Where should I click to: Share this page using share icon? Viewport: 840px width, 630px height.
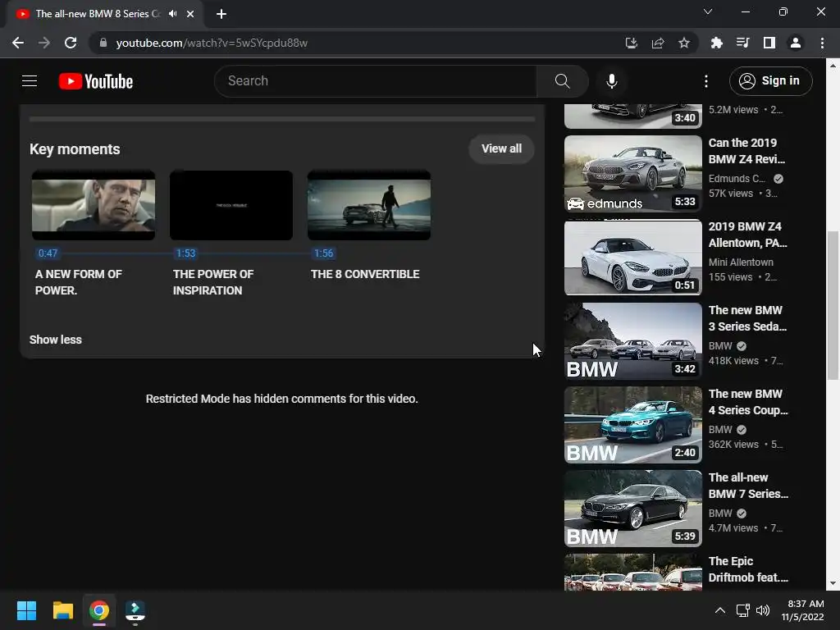coord(658,43)
